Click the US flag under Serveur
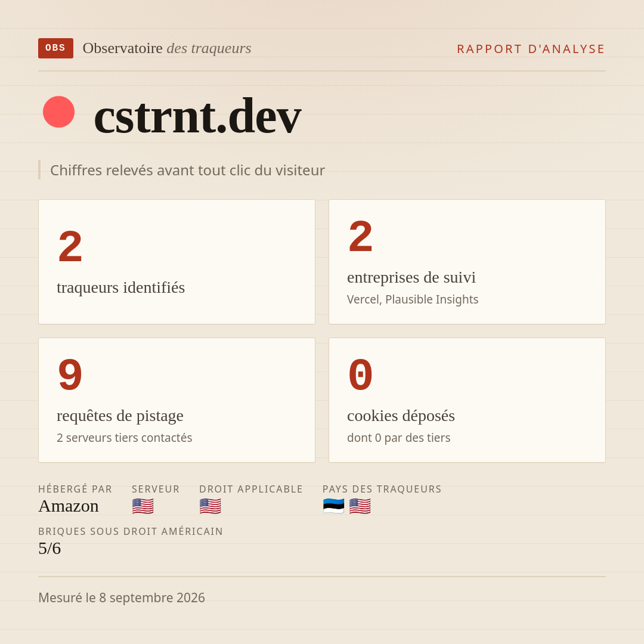The height and width of the screenshot is (644, 644). (143, 506)
